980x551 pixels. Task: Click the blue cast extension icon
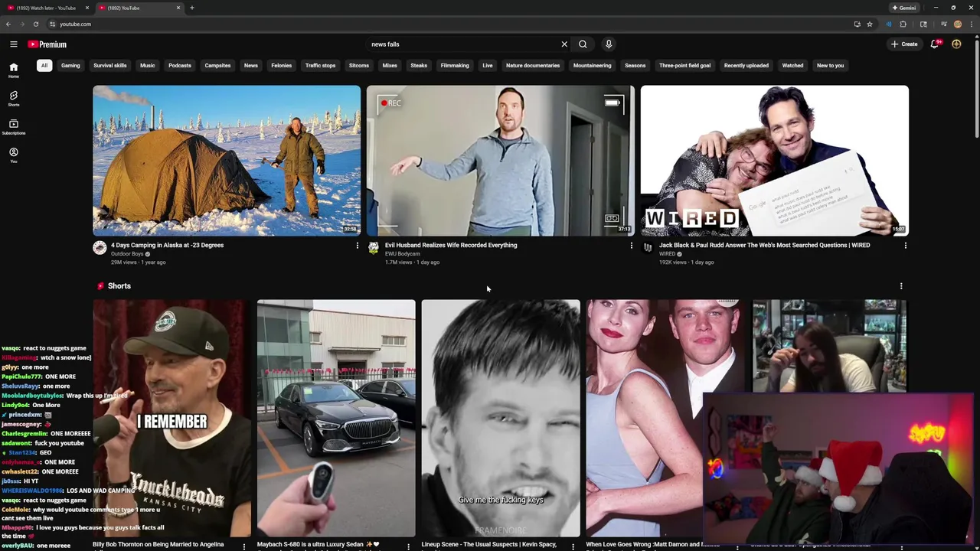[889, 24]
